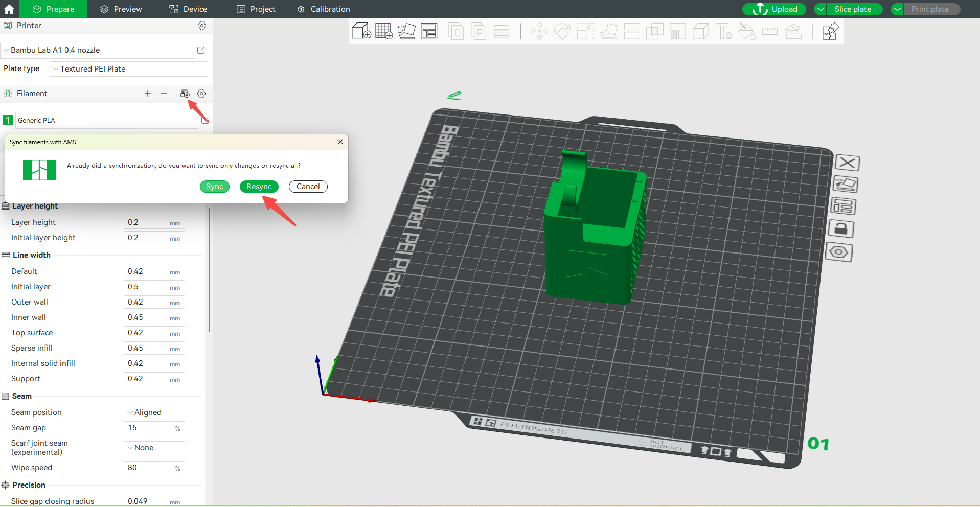This screenshot has width=980, height=507.
Task: Click the Add plate grid icon
Action: click(384, 31)
